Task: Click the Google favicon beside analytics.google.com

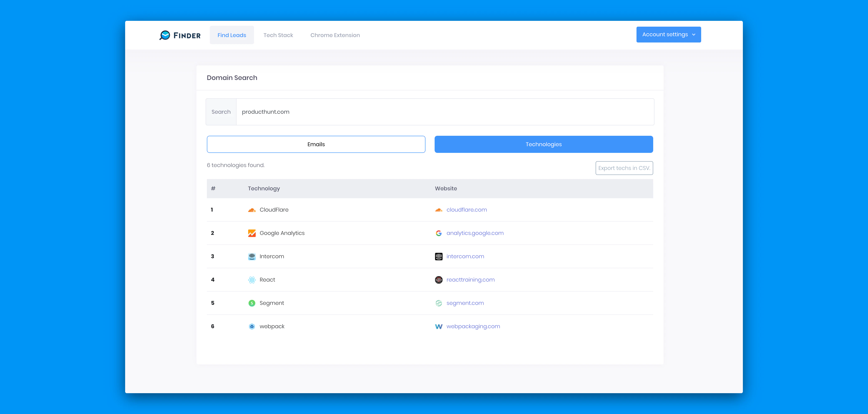Action: tap(438, 233)
